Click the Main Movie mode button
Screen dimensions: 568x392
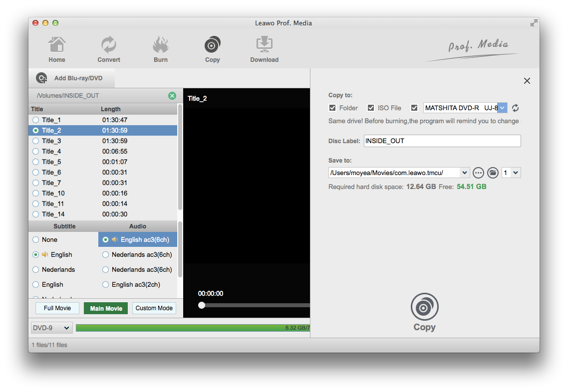pyautogui.click(x=106, y=308)
